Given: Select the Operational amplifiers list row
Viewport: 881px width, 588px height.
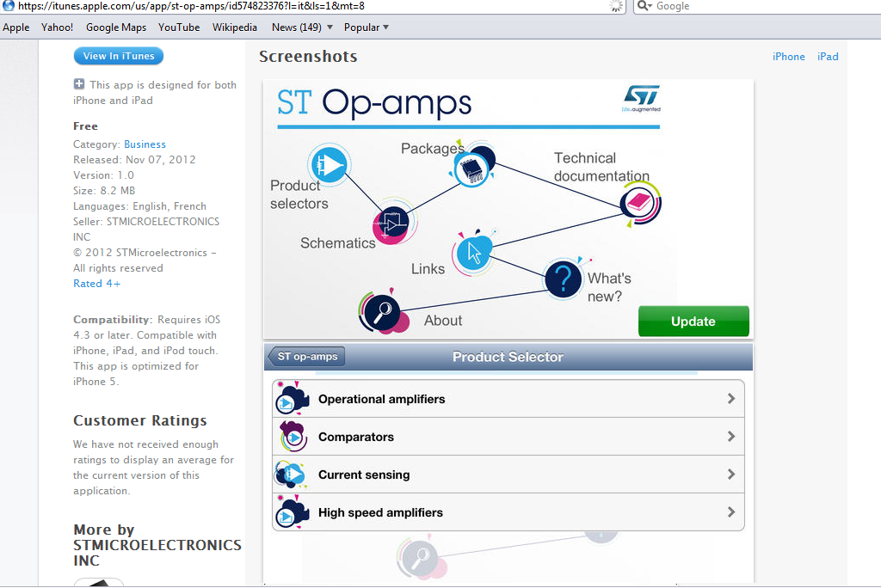Looking at the screenshot, I should tap(508, 399).
